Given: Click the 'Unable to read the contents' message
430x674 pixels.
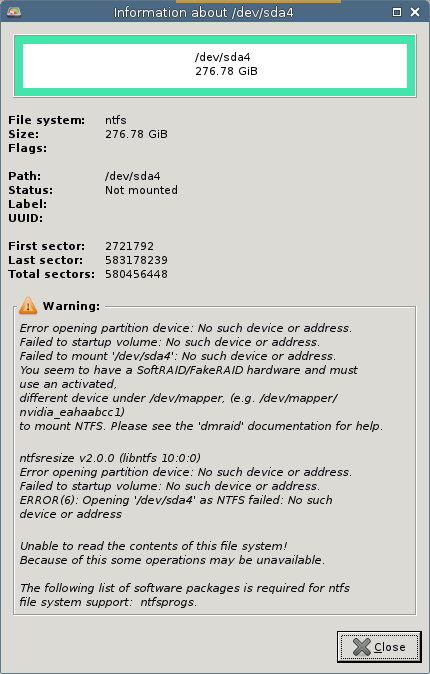Looking at the screenshot, I should point(154,546).
